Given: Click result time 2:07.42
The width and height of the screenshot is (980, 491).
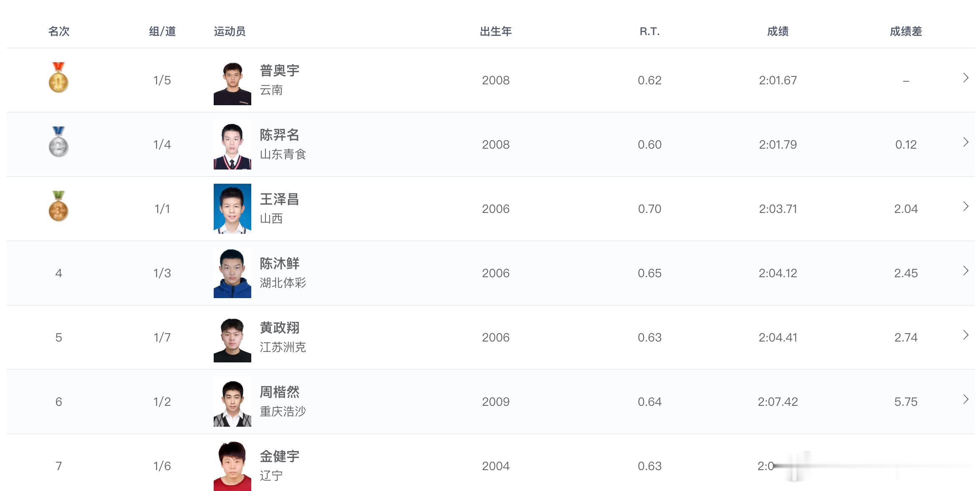Looking at the screenshot, I should coord(778,402).
